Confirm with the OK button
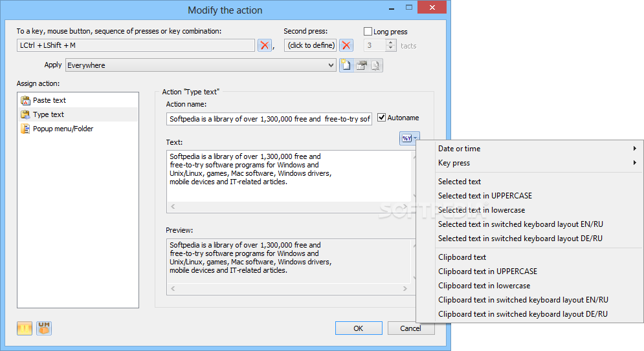 (x=359, y=328)
